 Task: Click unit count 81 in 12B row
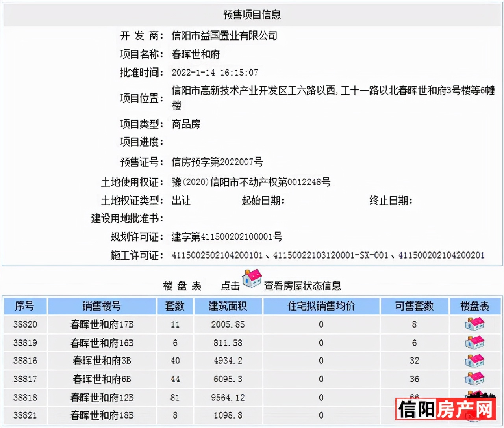175,398
